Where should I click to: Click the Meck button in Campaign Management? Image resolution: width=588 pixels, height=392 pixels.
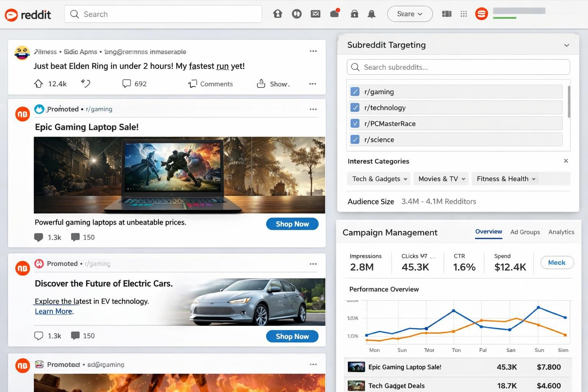[557, 263]
